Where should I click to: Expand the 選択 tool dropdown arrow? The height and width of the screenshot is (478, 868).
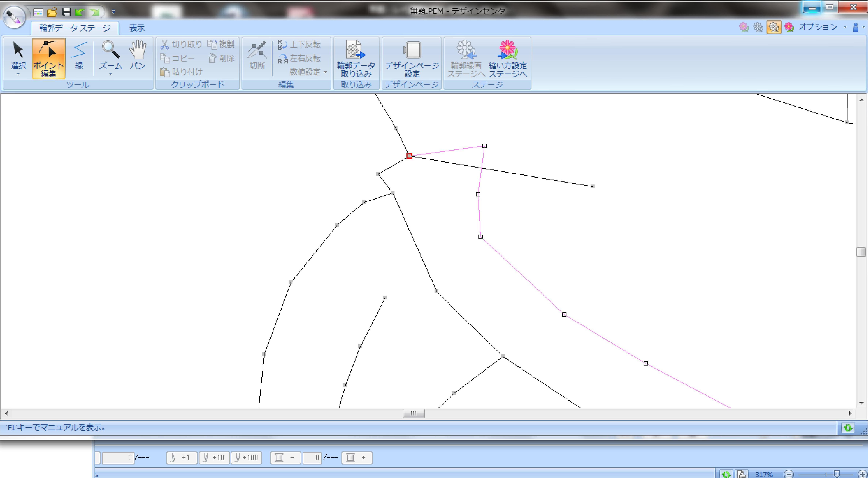pyautogui.click(x=18, y=74)
